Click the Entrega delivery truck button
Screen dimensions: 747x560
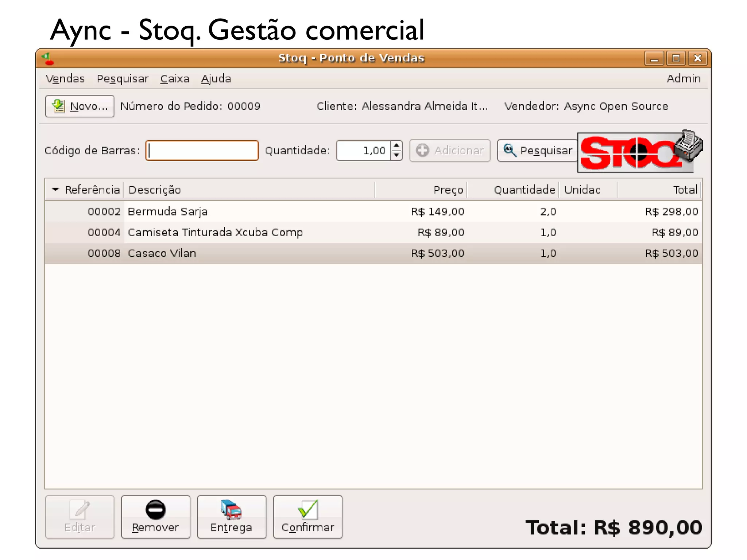[x=232, y=517]
